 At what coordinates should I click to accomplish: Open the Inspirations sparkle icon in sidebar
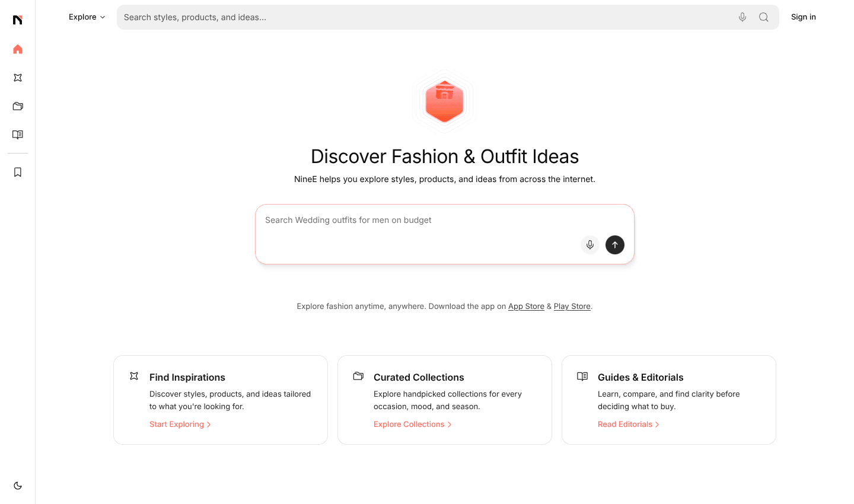point(18,78)
